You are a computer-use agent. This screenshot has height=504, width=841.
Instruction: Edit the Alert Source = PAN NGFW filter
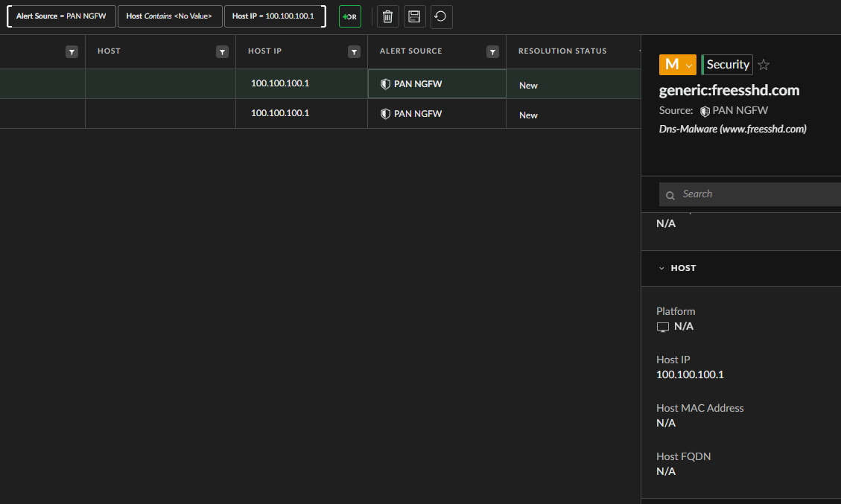(61, 16)
